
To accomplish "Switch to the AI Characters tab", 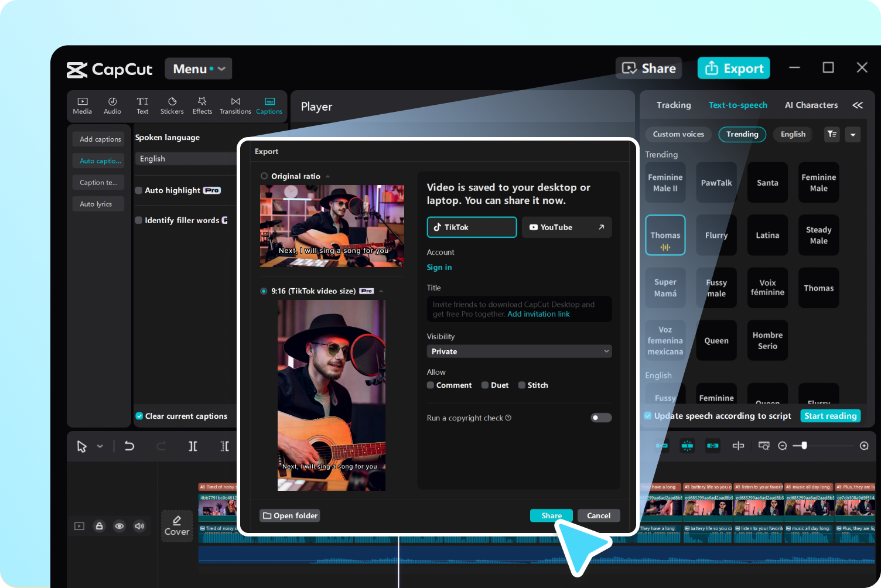I will tap(811, 105).
